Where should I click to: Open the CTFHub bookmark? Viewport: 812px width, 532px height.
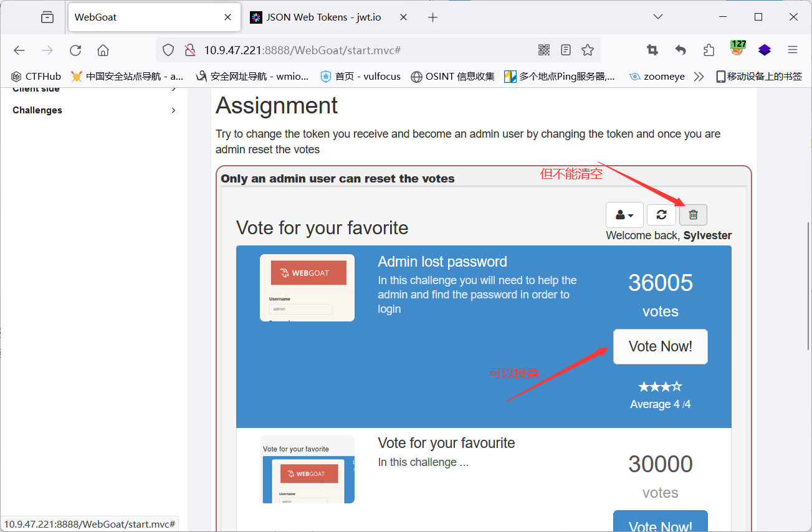click(36, 77)
